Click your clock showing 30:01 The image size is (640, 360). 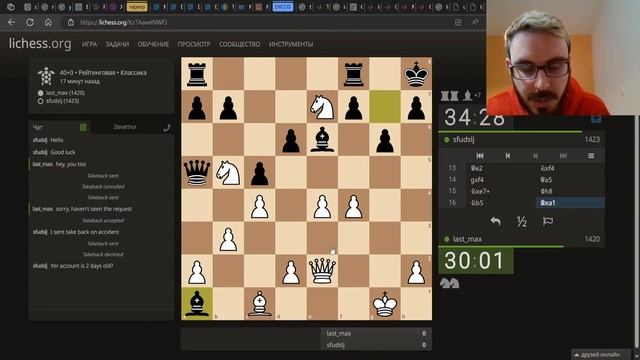point(476,260)
